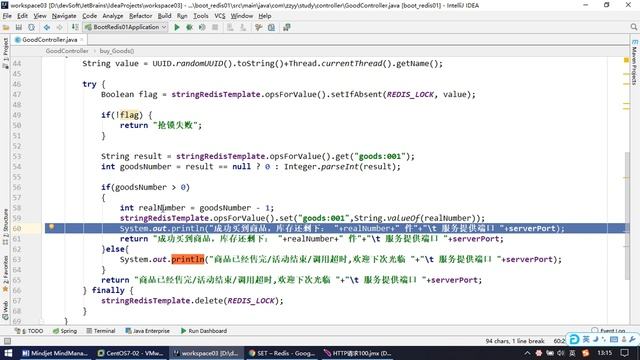Open the Window menu
Image resolution: width=640 pixels, height=360 pixels.
point(242,16)
